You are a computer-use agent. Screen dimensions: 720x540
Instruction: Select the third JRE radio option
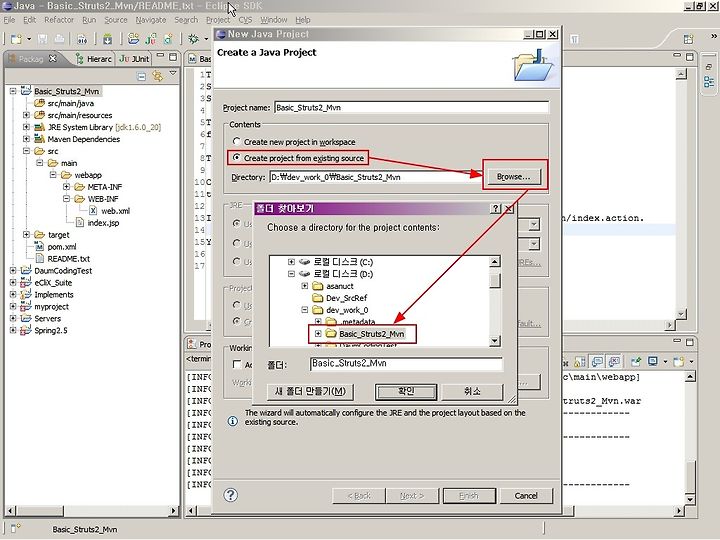click(x=236, y=262)
